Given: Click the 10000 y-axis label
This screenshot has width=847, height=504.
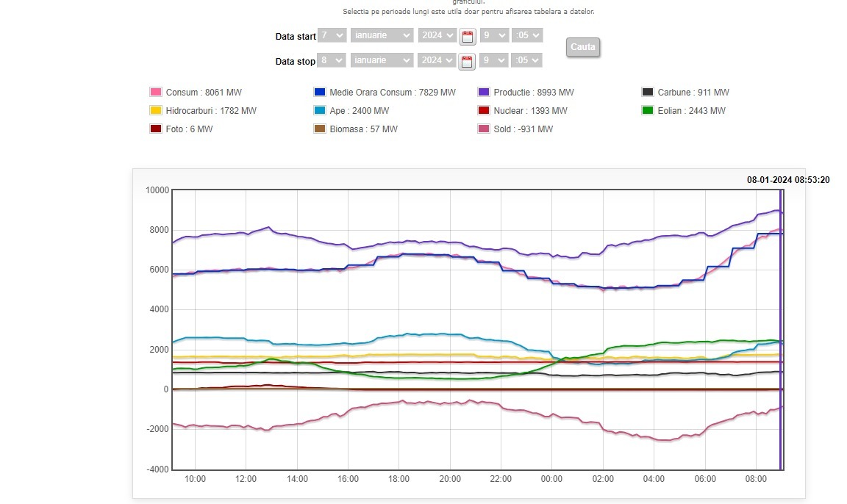Looking at the screenshot, I should [x=157, y=190].
